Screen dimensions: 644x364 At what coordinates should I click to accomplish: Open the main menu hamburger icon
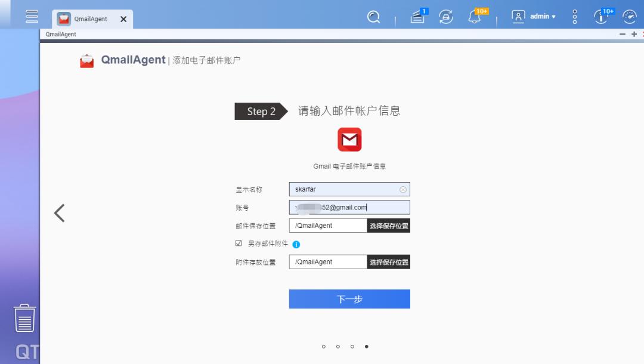coord(31,16)
